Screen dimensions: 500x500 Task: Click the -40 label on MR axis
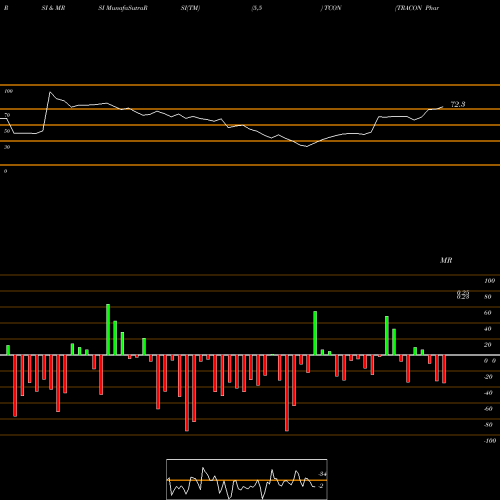[x=488, y=393]
